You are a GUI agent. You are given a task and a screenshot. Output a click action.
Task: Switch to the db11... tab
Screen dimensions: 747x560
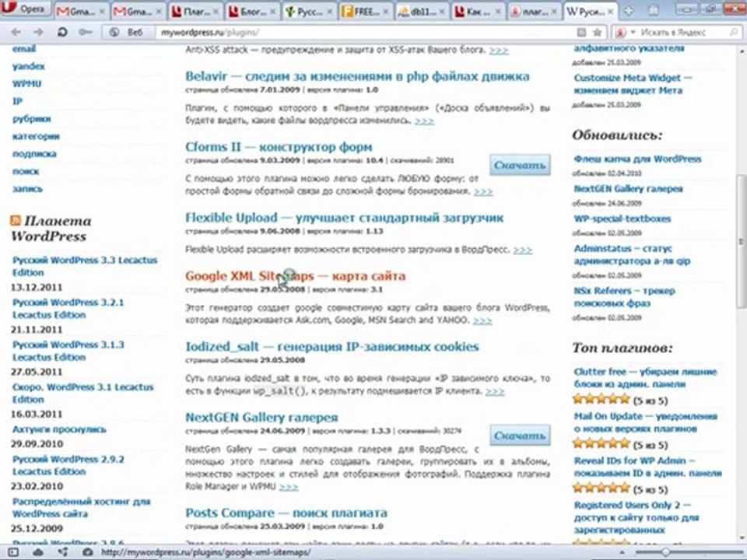click(x=422, y=11)
